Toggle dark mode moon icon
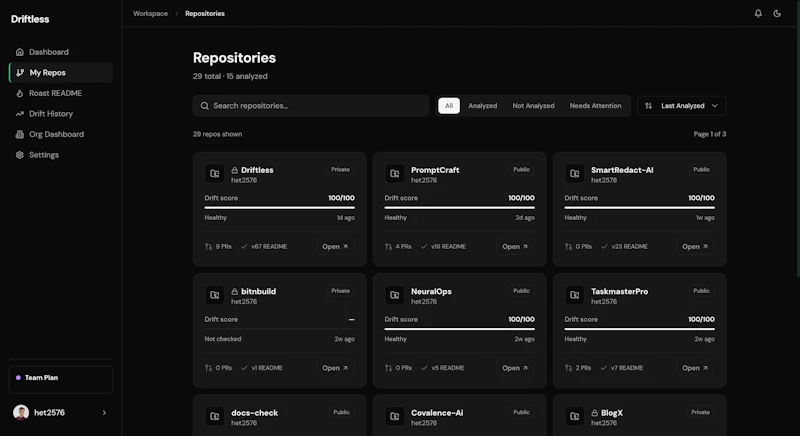The height and width of the screenshot is (436, 800). tap(777, 14)
